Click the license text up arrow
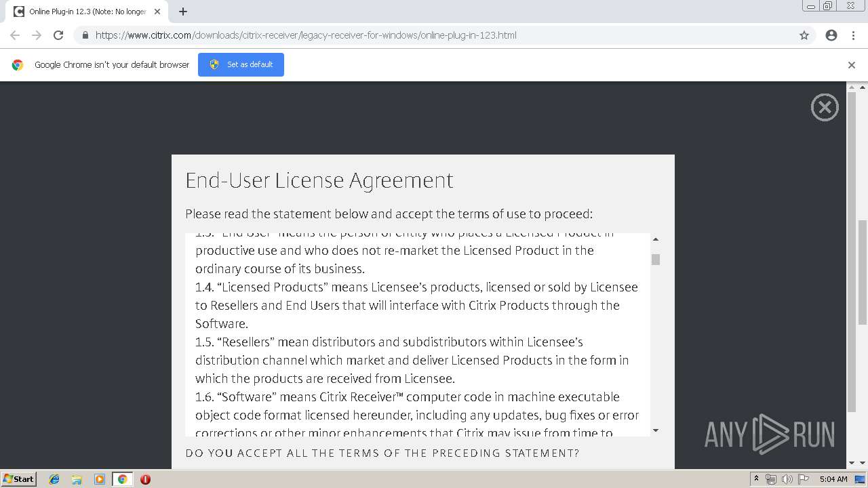 (x=655, y=239)
